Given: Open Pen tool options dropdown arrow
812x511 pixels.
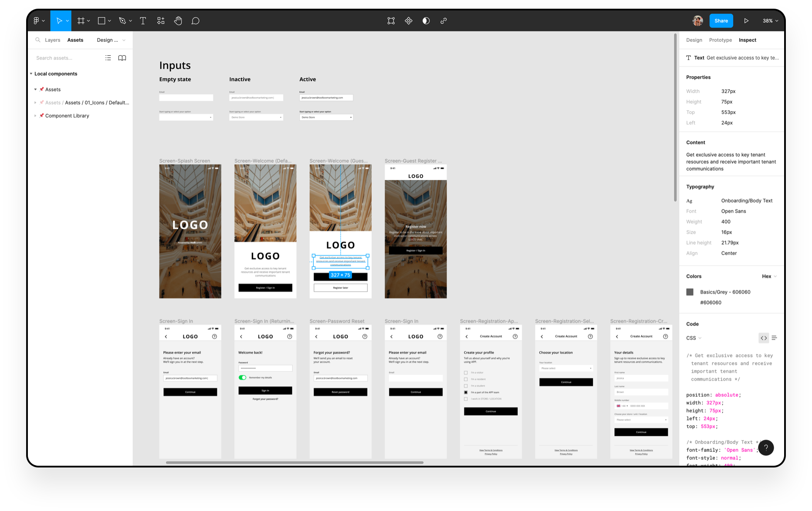Looking at the screenshot, I should click(130, 21).
